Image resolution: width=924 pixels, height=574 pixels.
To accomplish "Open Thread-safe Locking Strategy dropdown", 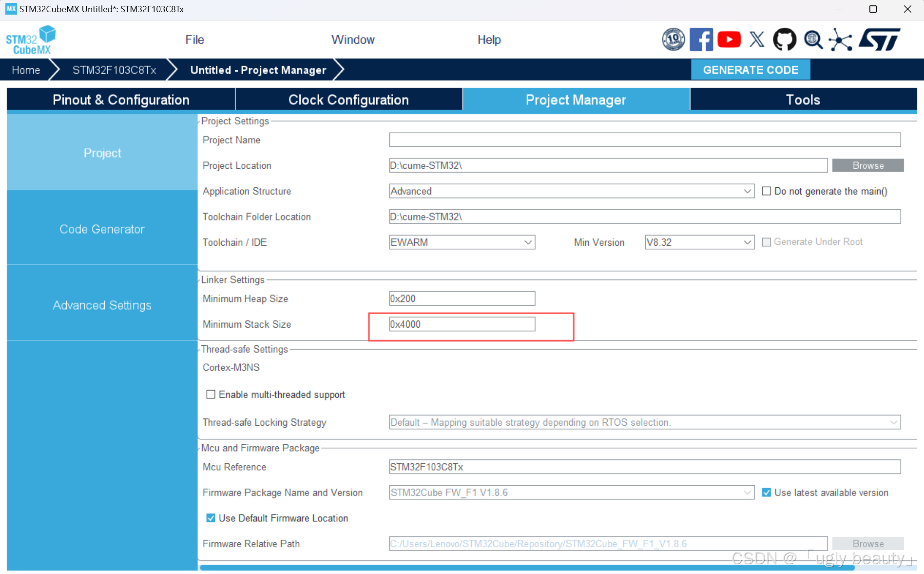I will (645, 422).
